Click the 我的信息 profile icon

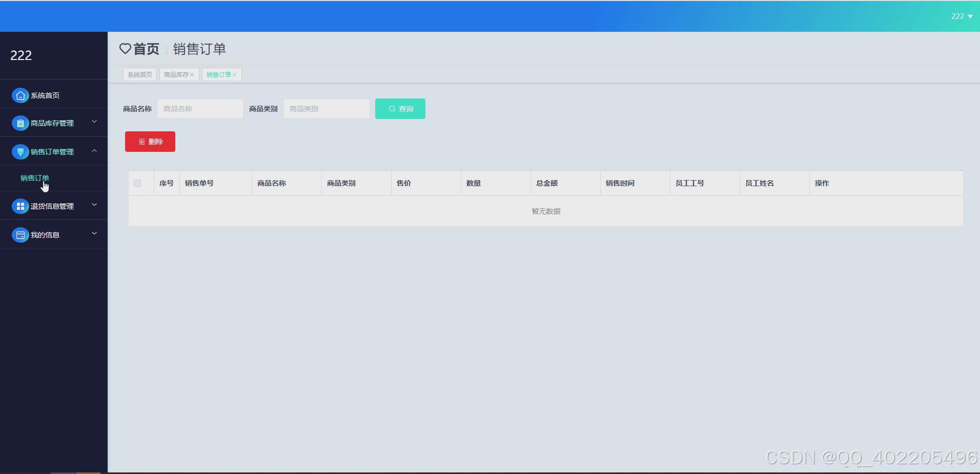pyautogui.click(x=21, y=234)
